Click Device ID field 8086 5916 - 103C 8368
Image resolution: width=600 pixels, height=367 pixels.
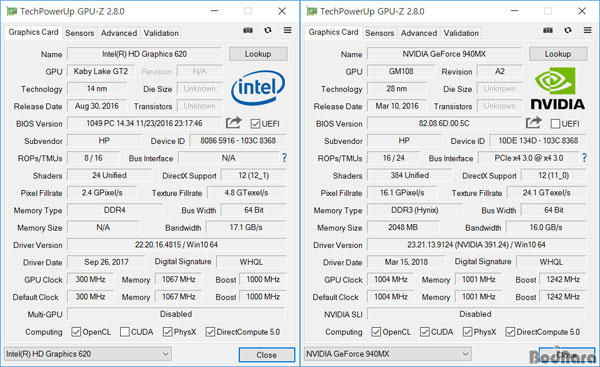click(238, 140)
